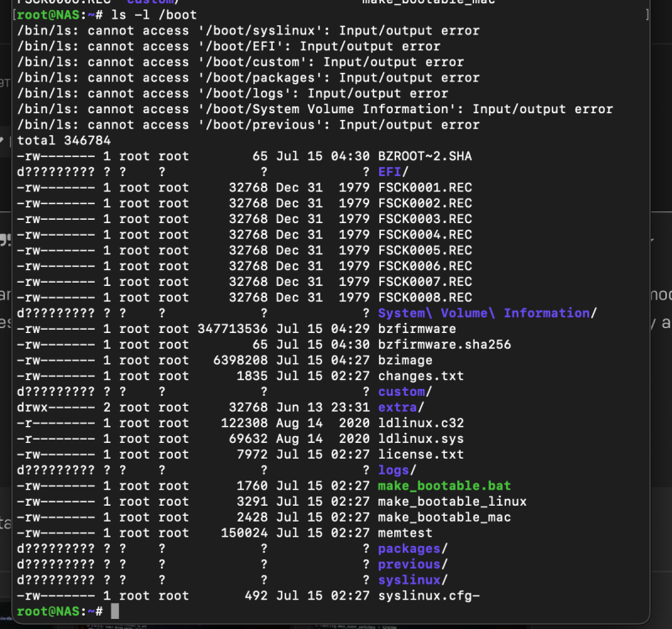672x629 pixels.
Task: Click the drwx------ permissions of extra/
Action: tap(55, 408)
